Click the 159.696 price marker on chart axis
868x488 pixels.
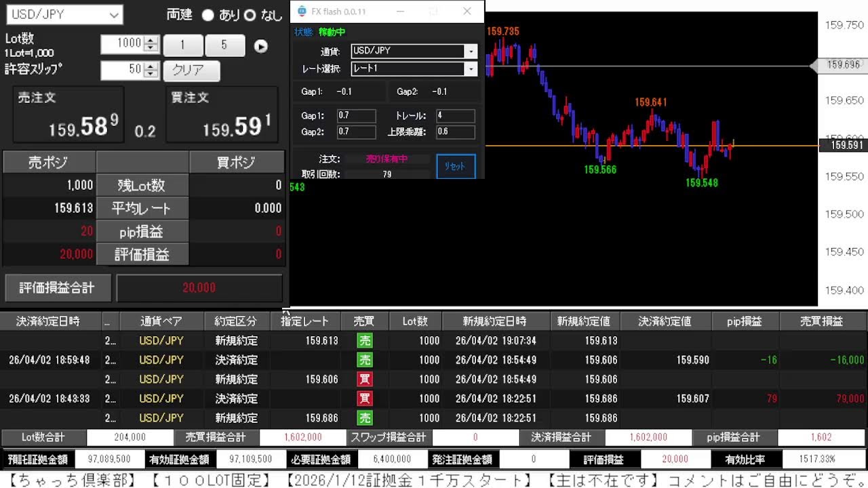[x=841, y=65]
